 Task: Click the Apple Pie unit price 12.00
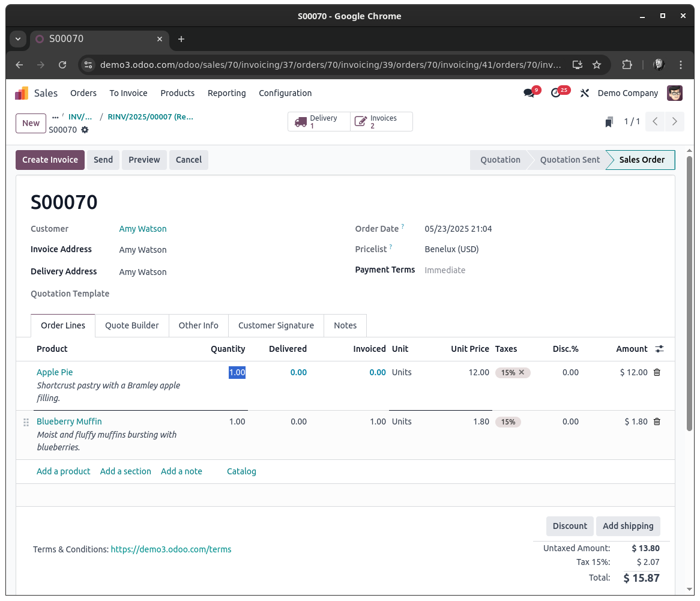[479, 372]
